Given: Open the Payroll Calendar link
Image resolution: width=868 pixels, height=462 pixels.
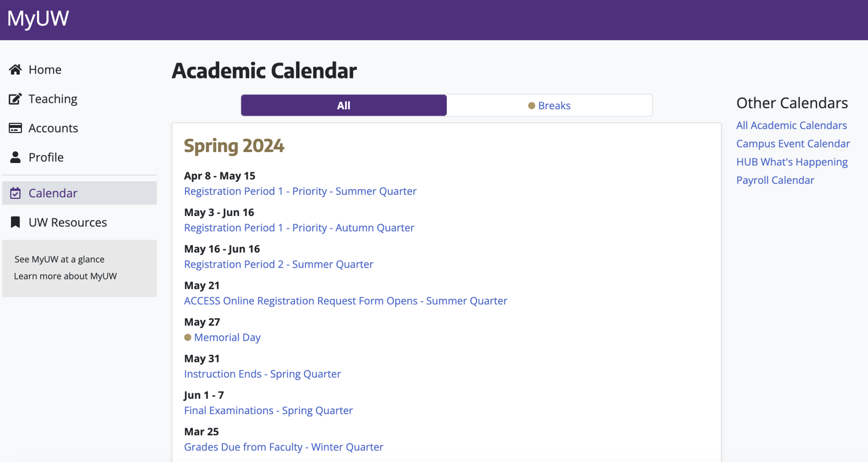Looking at the screenshot, I should (775, 180).
